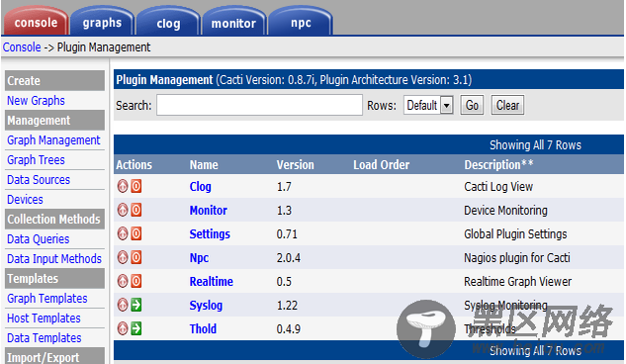
Task: Disable the Settings plugin with its square red icon
Action: (136, 233)
